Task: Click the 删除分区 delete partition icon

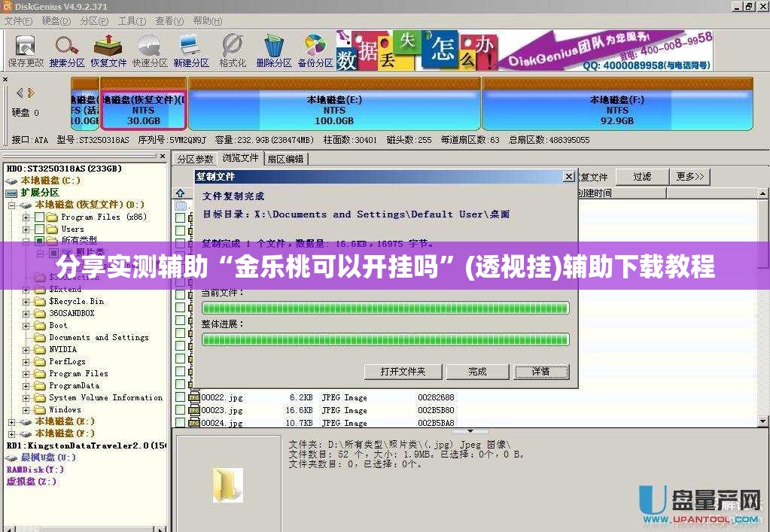Action: (274, 51)
